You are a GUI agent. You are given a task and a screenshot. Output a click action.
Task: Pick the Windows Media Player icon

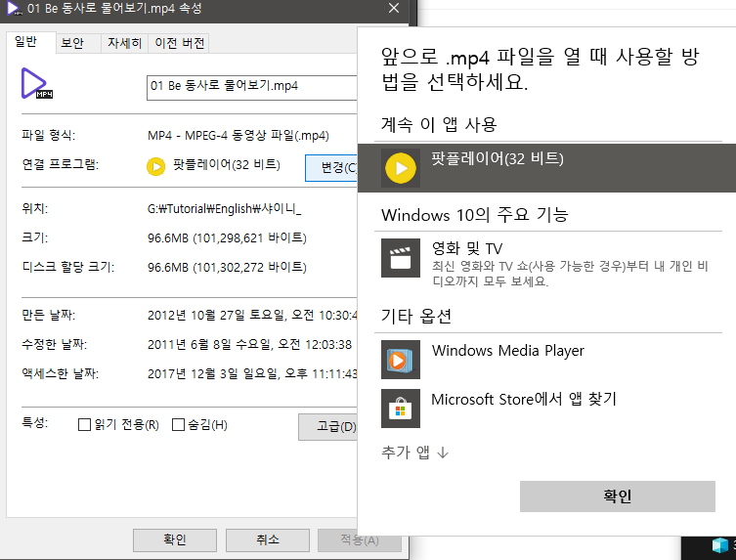(x=401, y=360)
